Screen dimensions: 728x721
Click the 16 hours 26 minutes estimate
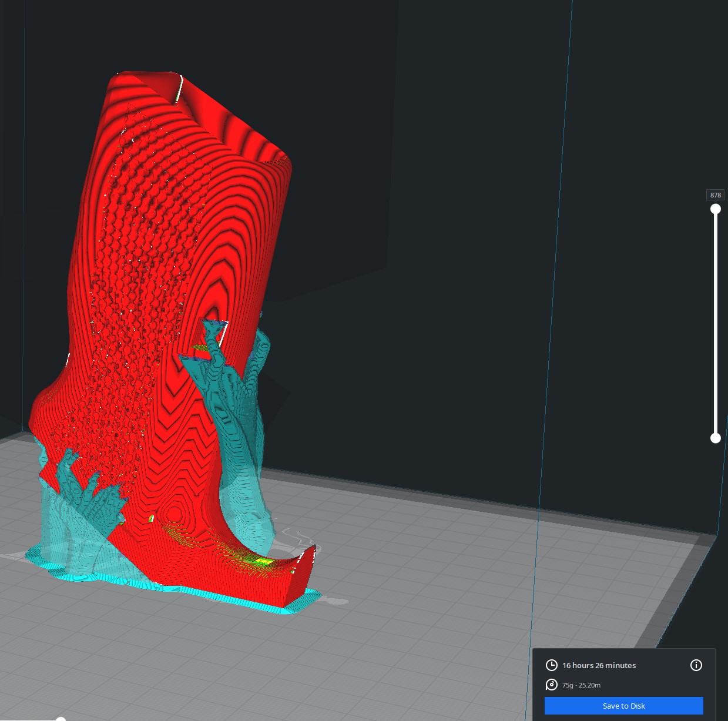(x=599, y=665)
